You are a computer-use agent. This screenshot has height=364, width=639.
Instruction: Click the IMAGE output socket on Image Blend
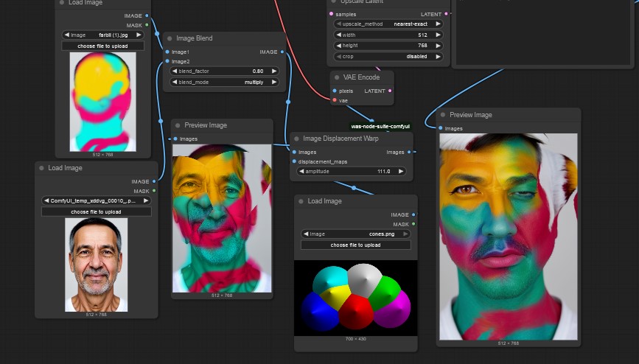(282, 52)
